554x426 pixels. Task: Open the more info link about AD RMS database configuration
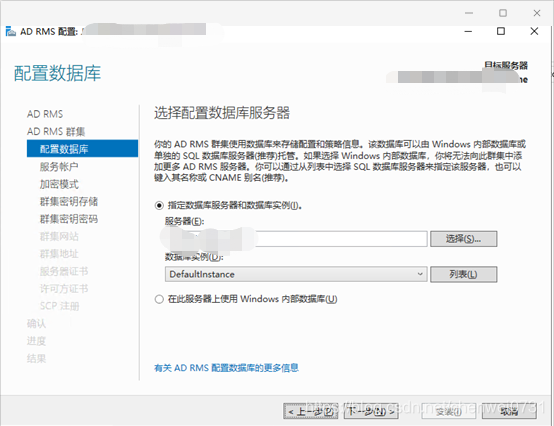pyautogui.click(x=226, y=368)
